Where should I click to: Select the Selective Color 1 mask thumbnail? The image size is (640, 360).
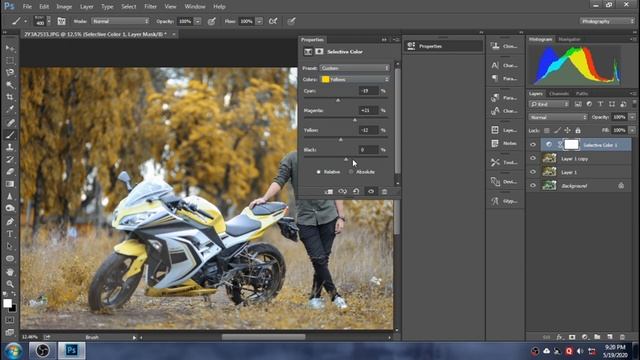[x=571, y=144]
